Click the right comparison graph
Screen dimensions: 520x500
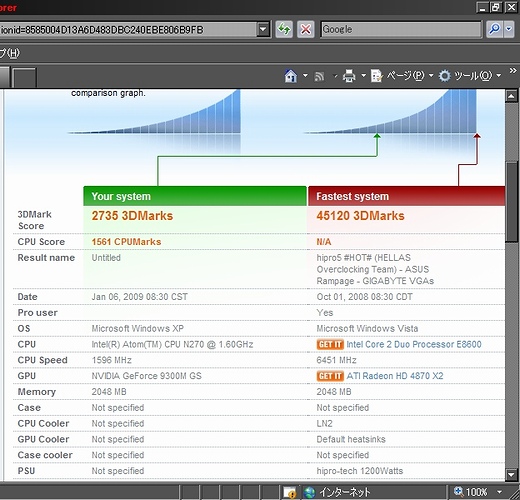[390, 112]
